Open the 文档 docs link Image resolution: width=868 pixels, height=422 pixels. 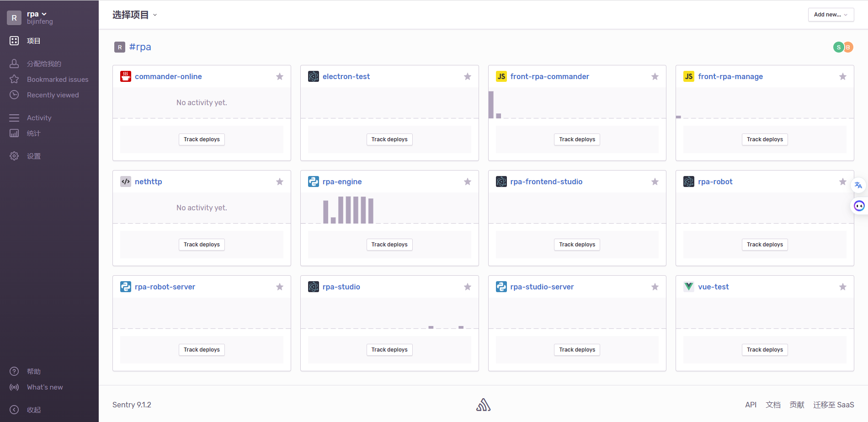[773, 405]
